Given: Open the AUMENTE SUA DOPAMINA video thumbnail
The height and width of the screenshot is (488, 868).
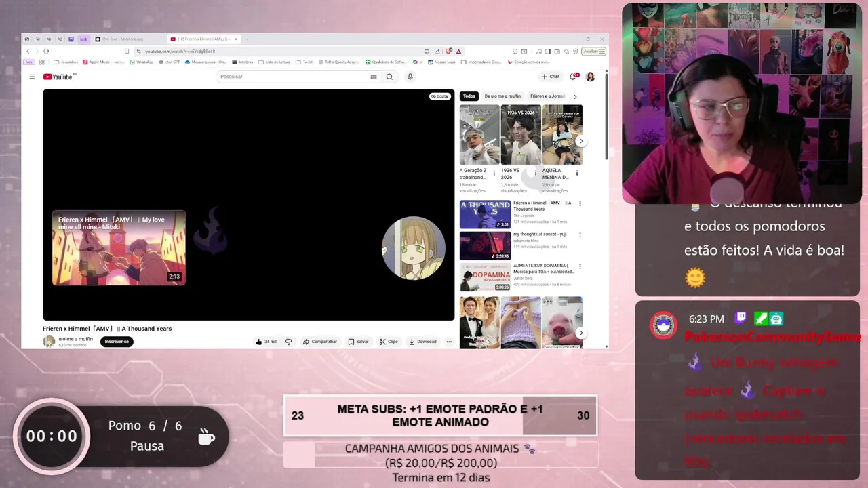Looking at the screenshot, I should pos(485,277).
